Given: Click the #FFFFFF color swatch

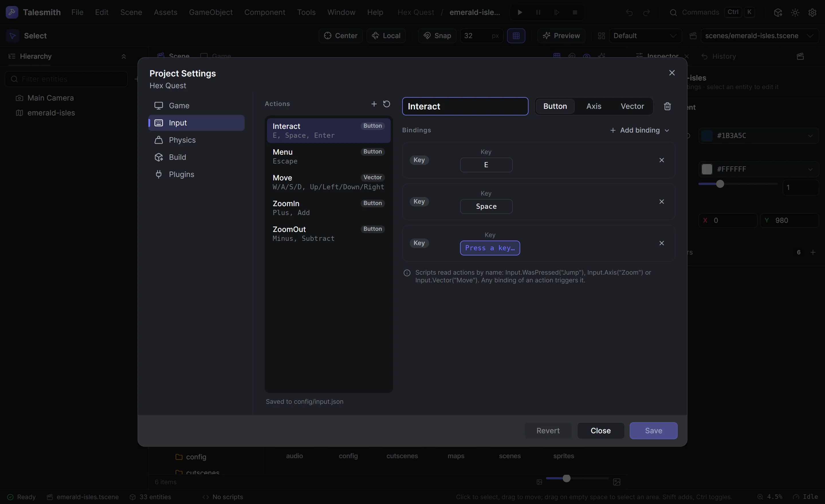Looking at the screenshot, I should pyautogui.click(x=707, y=169).
